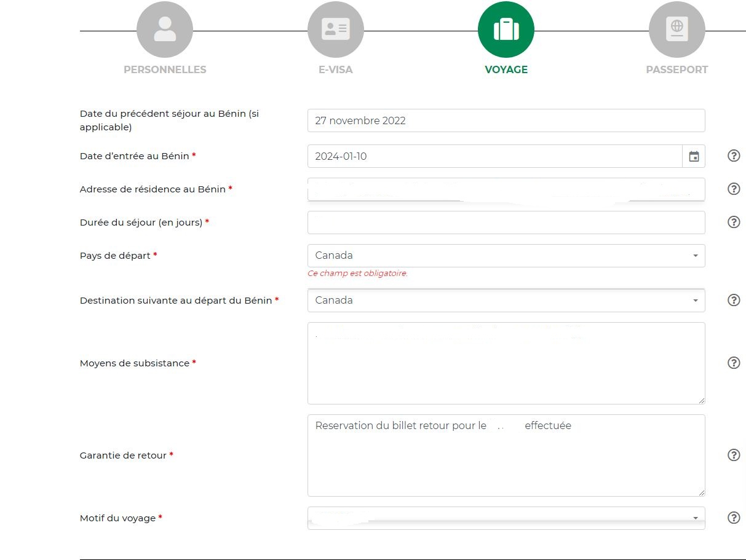This screenshot has width=746, height=560.
Task: Open the Pays de départ dropdown
Action: pos(506,256)
